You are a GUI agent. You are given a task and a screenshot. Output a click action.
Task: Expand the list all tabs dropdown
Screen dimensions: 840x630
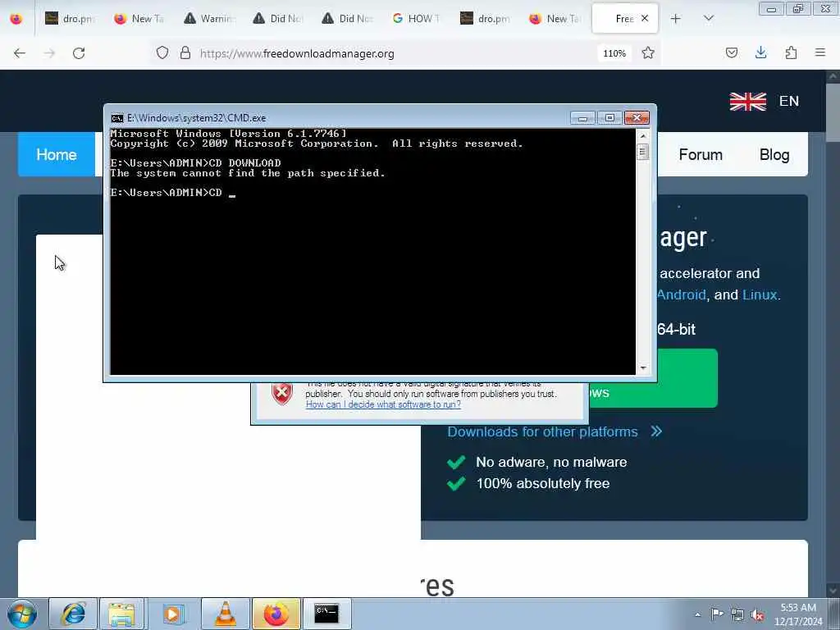tap(708, 19)
